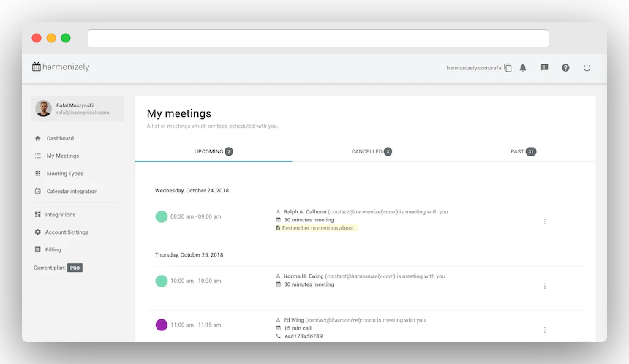Click the person icon beside Ed Wing
This screenshot has height=364, width=629.
(x=278, y=320)
